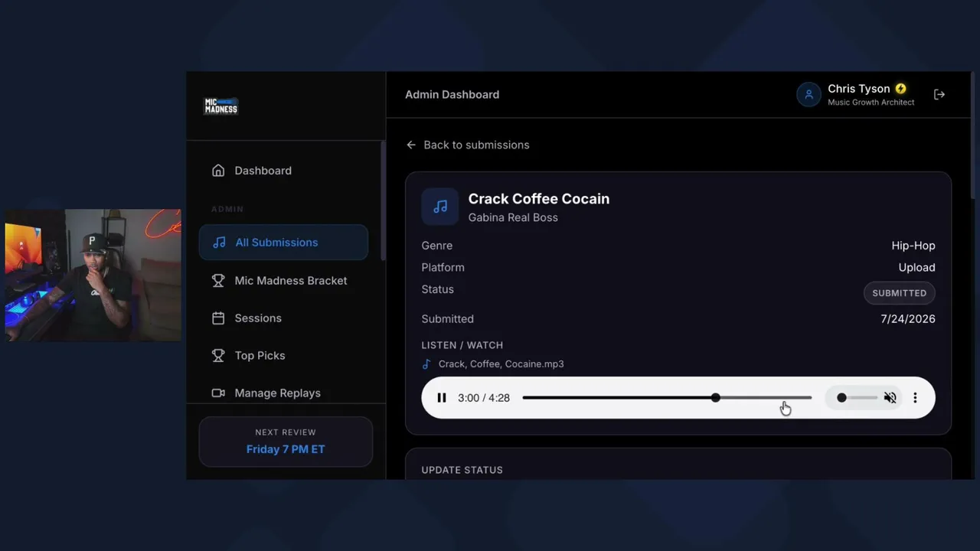
Task: Click the Admin Dashboard heading
Action: click(x=452, y=95)
